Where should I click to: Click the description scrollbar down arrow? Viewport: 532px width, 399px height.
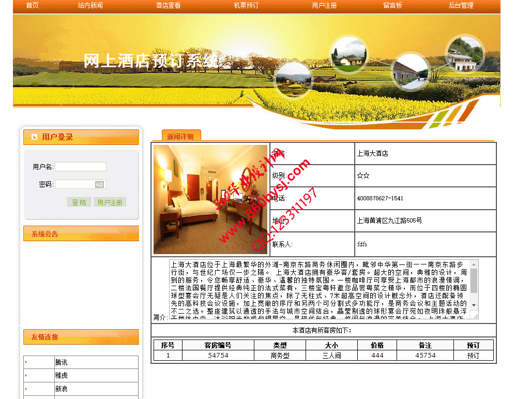pyautogui.click(x=474, y=305)
